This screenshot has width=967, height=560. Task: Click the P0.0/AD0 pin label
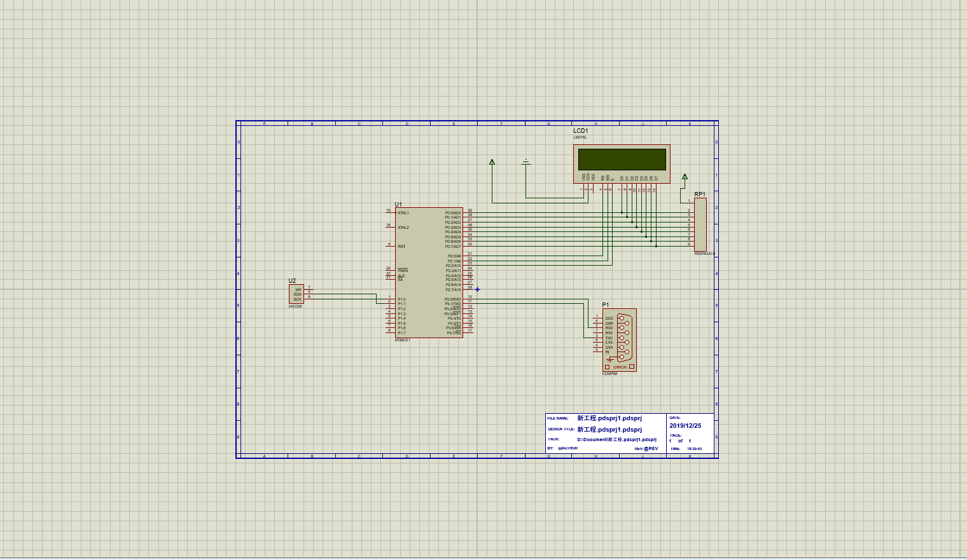pos(453,213)
